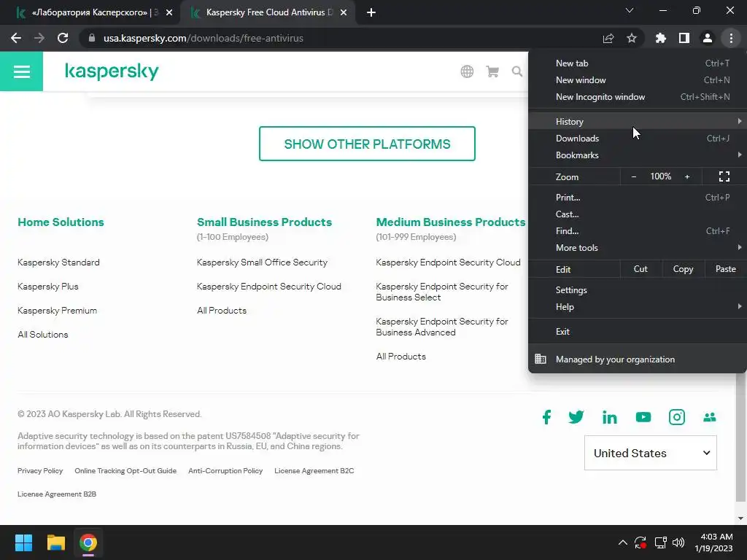
Task: Click the taskbar clock and date
Action: 715,542
